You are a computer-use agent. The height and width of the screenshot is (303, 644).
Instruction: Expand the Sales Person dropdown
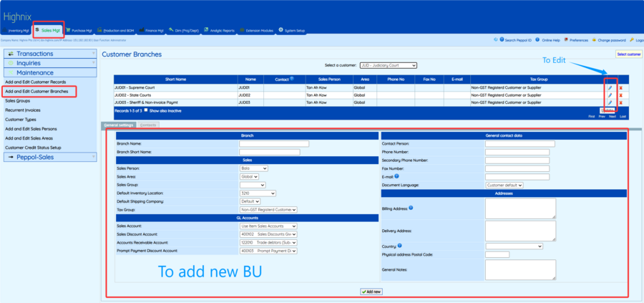[253, 168]
